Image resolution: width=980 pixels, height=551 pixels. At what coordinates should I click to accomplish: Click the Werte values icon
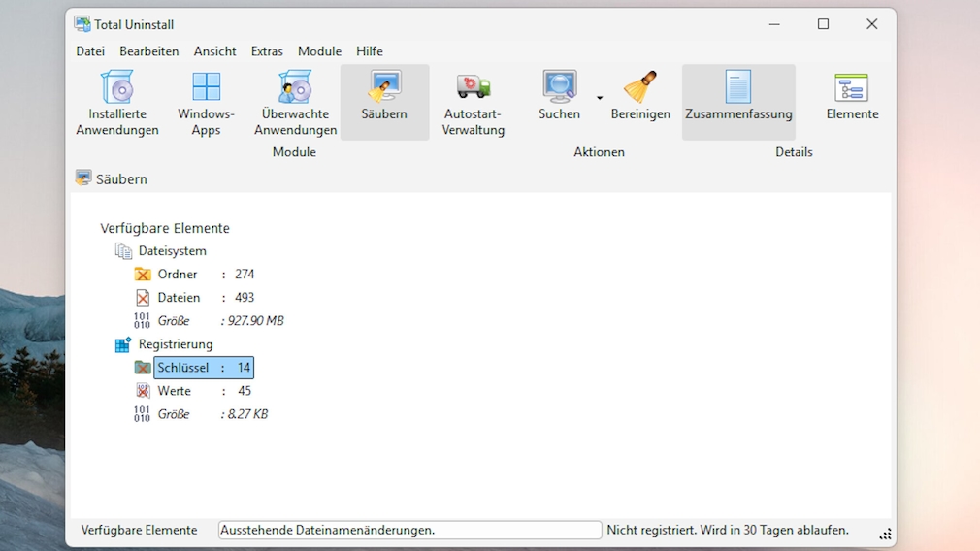click(143, 391)
